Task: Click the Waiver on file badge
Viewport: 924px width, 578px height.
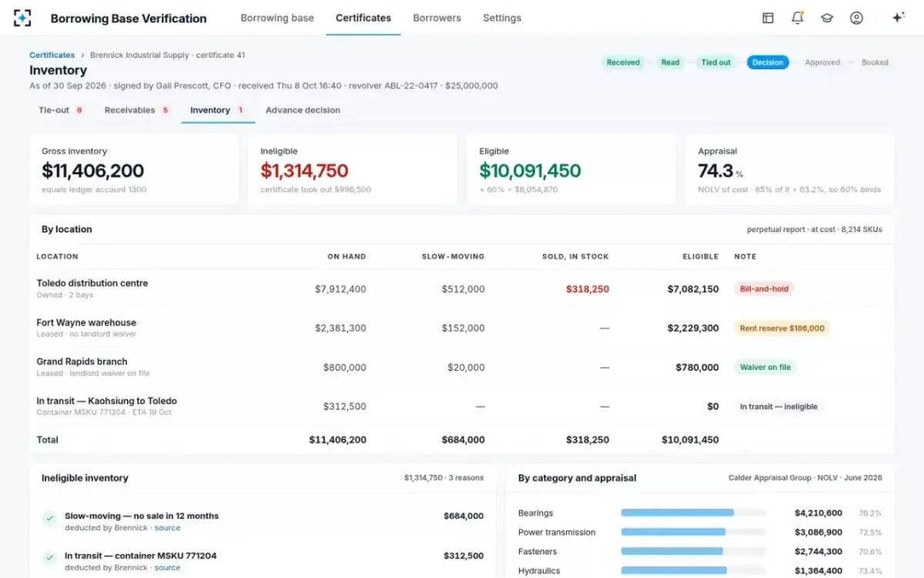Action: (x=765, y=368)
